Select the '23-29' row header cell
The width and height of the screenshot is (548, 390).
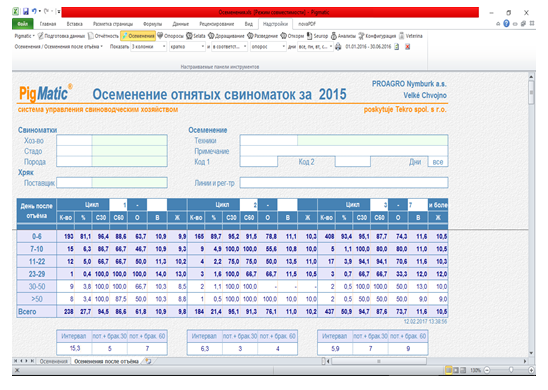pos(37,274)
